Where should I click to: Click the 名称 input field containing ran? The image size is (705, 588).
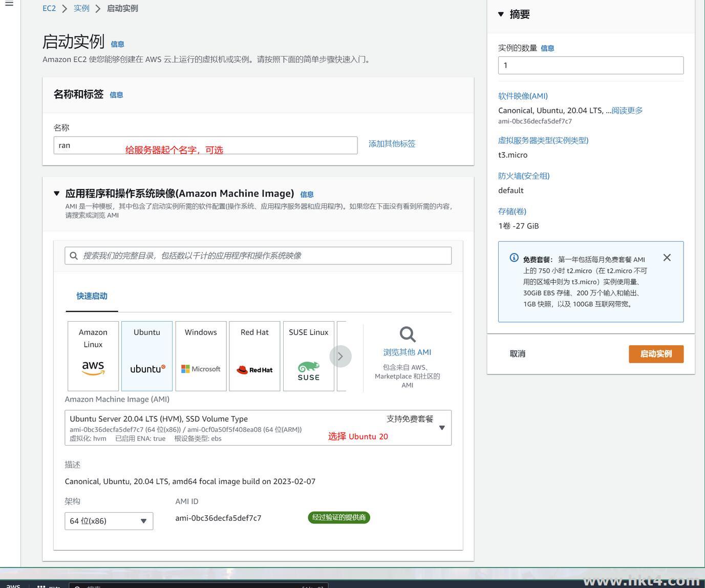[x=205, y=145]
